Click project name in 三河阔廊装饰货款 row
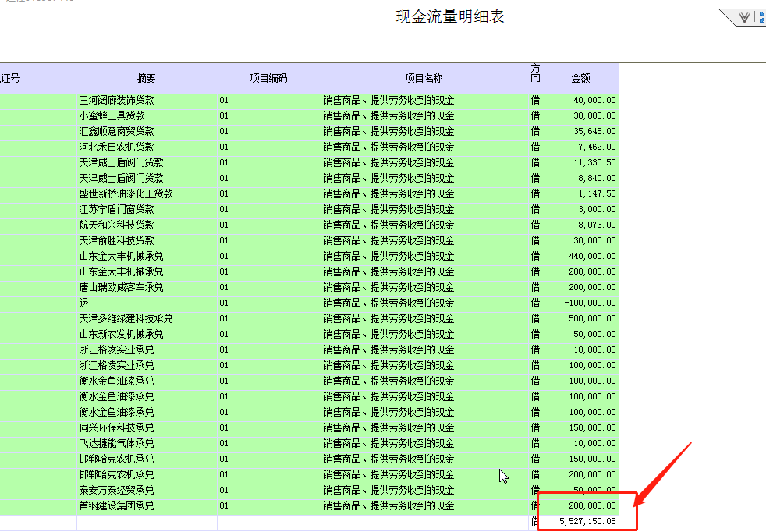The height and width of the screenshot is (532, 766). 424,100
